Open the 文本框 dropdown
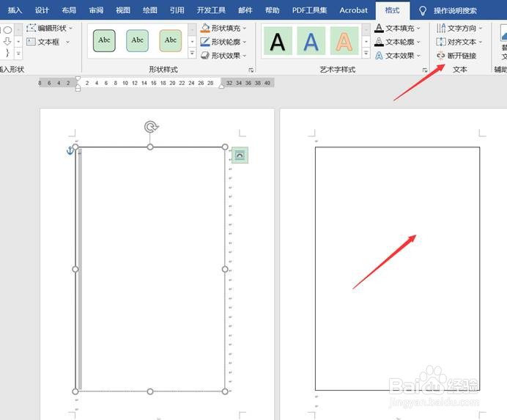The image size is (507, 420). tap(48, 42)
